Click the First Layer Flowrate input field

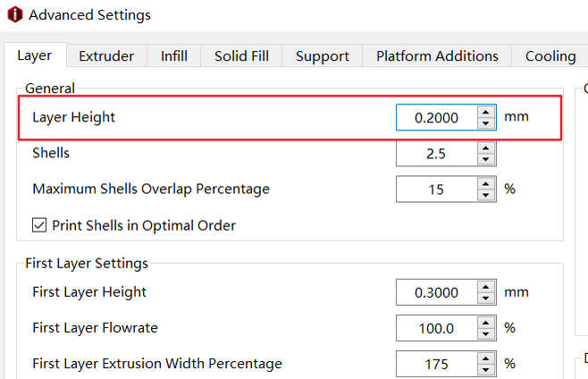[x=437, y=328]
